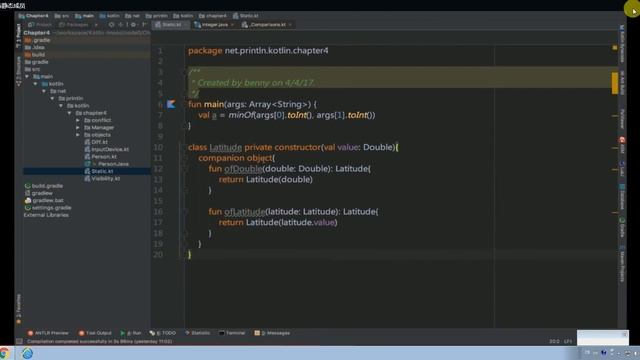Screen dimensions: 640x360
Task: Expand the objects folder
Action: tap(78, 135)
